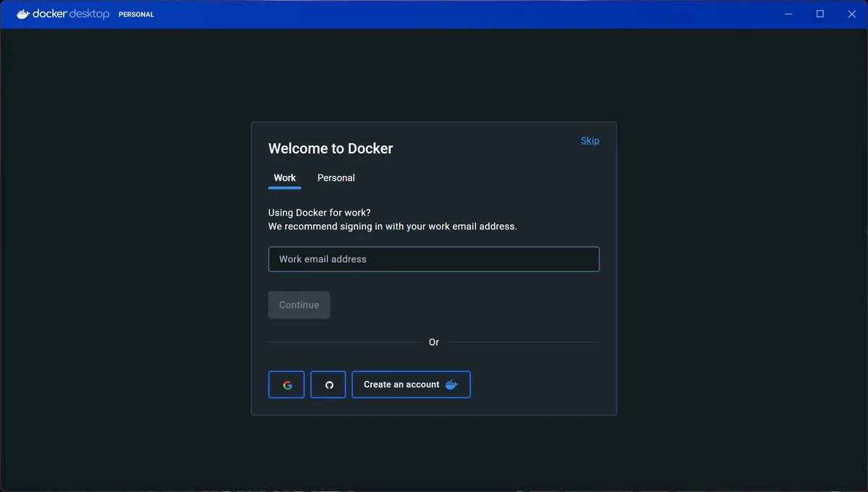Switch to the Work tab

(284, 178)
